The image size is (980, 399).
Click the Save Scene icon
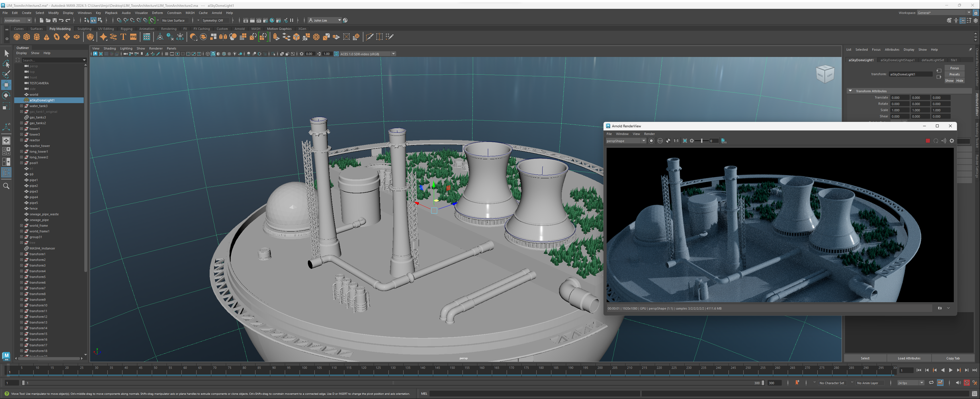[x=54, y=20]
